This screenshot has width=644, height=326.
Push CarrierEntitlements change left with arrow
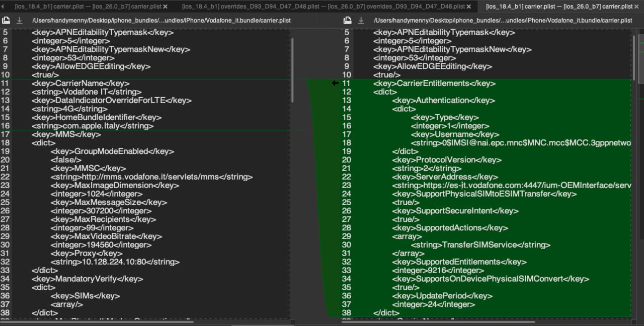[335, 83]
